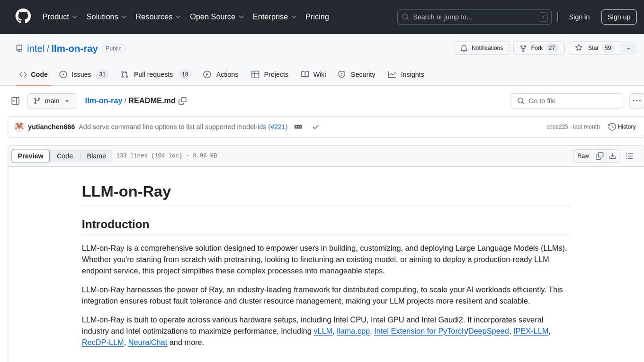
Task: Open the Intel Extension for PyTorch link
Action: [x=420, y=331]
